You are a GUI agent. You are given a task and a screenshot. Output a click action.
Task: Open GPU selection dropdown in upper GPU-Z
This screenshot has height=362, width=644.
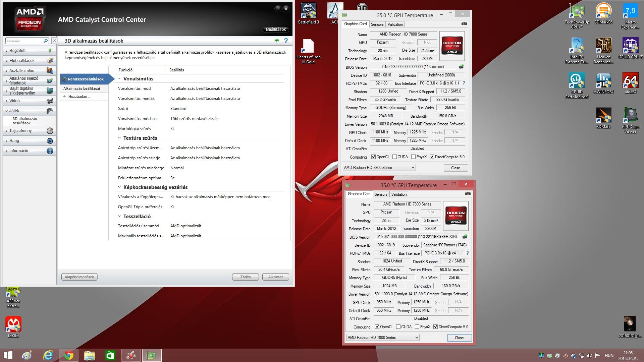pyautogui.click(x=379, y=168)
